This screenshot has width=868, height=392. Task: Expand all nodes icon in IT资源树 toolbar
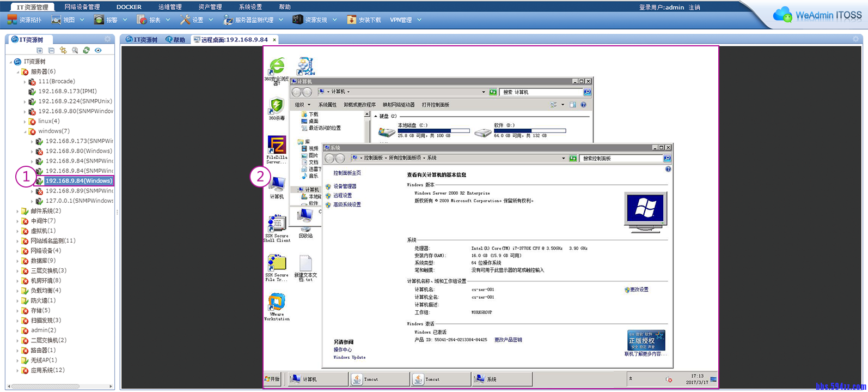40,50
